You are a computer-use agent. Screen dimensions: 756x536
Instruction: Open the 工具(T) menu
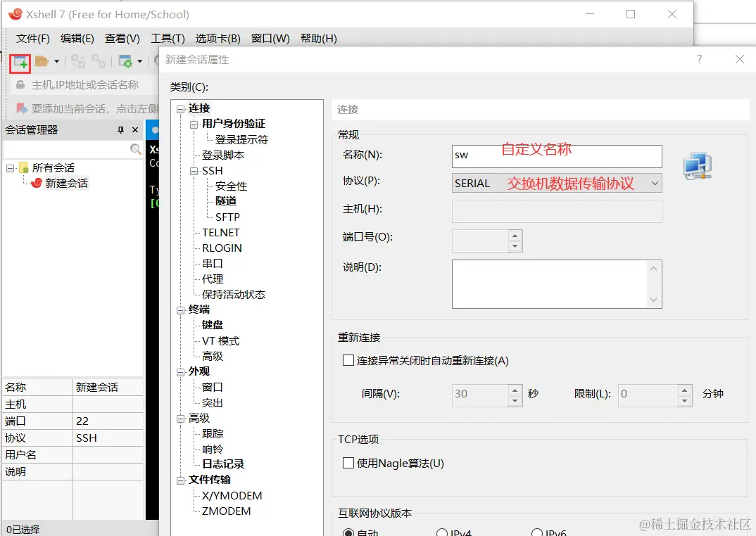[x=168, y=39]
